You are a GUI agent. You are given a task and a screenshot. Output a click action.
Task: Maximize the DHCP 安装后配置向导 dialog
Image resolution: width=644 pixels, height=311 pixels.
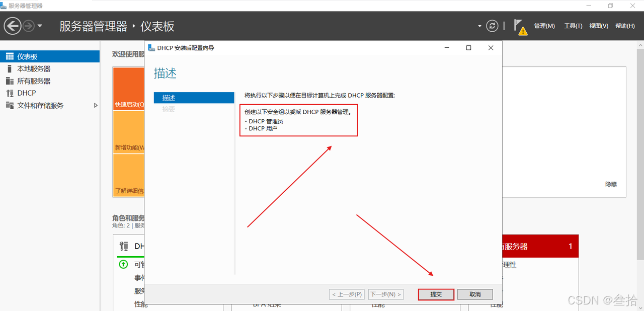[x=468, y=48]
